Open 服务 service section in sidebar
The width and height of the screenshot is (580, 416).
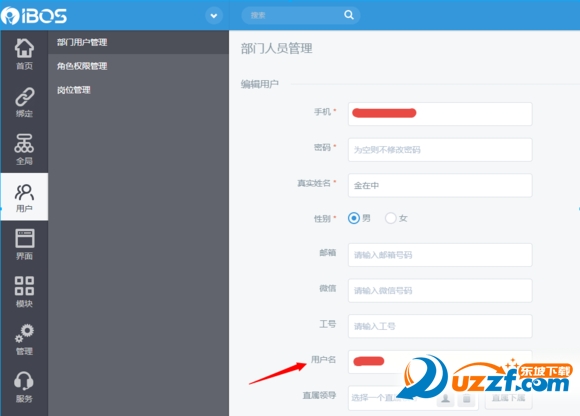click(x=24, y=387)
